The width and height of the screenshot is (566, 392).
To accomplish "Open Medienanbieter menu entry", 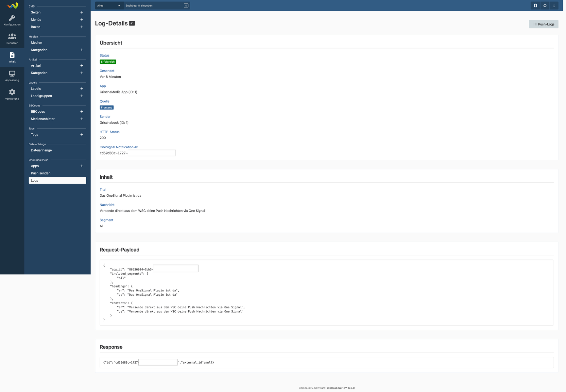I will click(43, 119).
